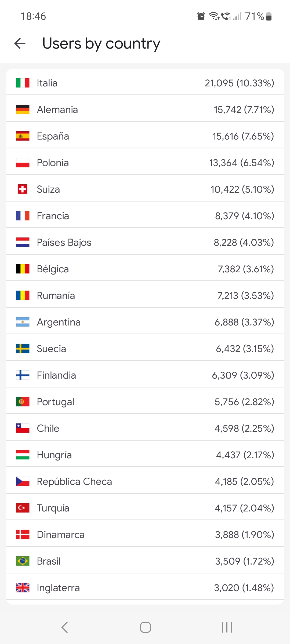Open the Polonia list row
The width and height of the screenshot is (290, 644).
click(145, 163)
